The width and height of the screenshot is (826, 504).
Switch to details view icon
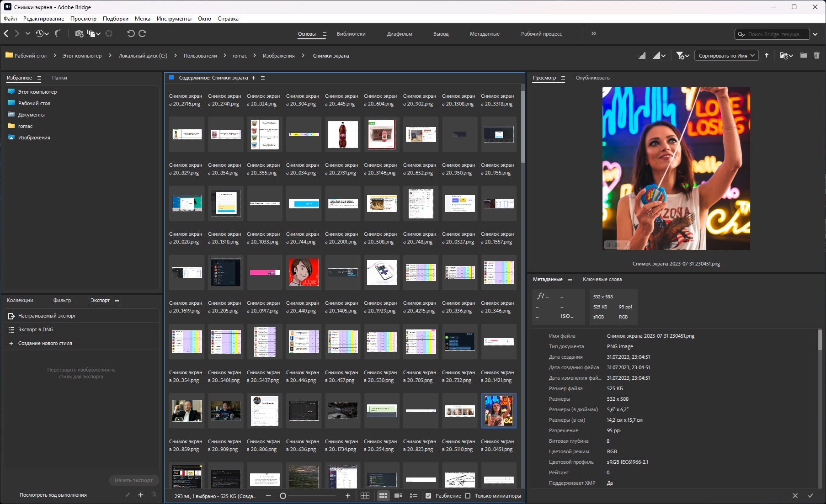[x=398, y=496]
